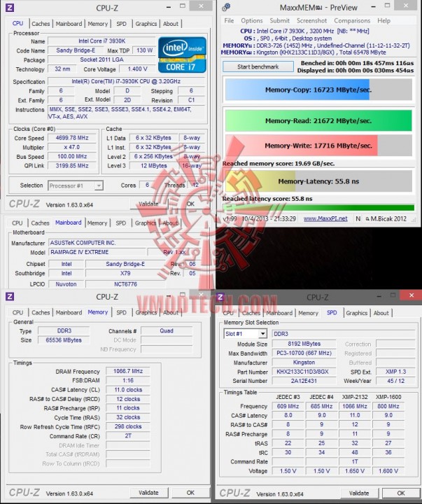Click Start benchmark in MaxxMEM

(x=258, y=67)
